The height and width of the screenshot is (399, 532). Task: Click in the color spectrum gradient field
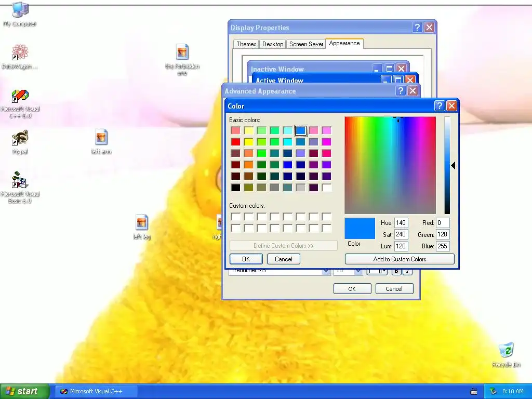(x=390, y=165)
